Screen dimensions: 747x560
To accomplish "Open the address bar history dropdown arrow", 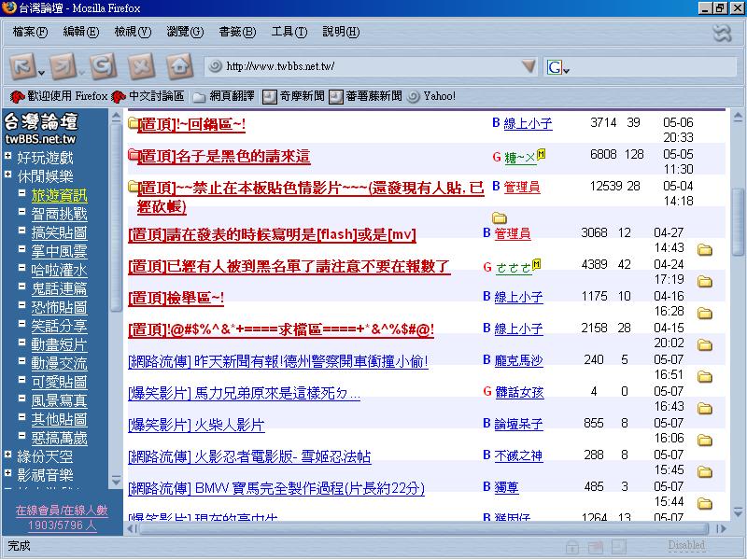I will pyautogui.click(x=529, y=66).
